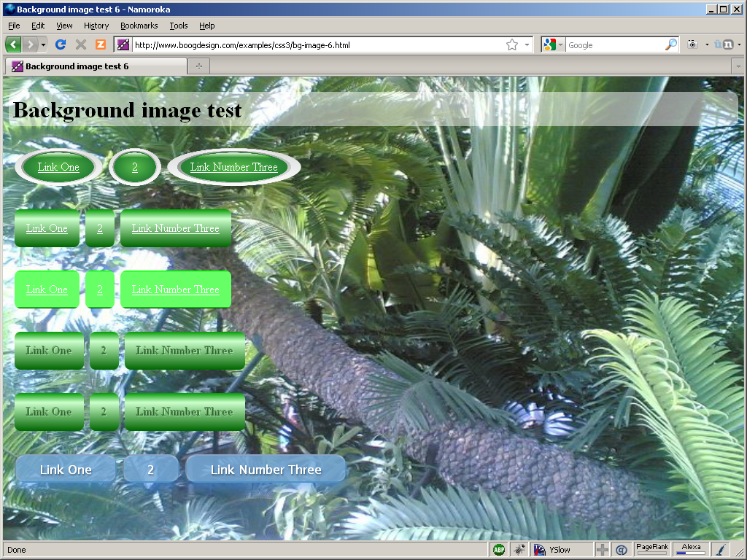Open the Help menu
The image size is (747, 560).
[x=206, y=26]
